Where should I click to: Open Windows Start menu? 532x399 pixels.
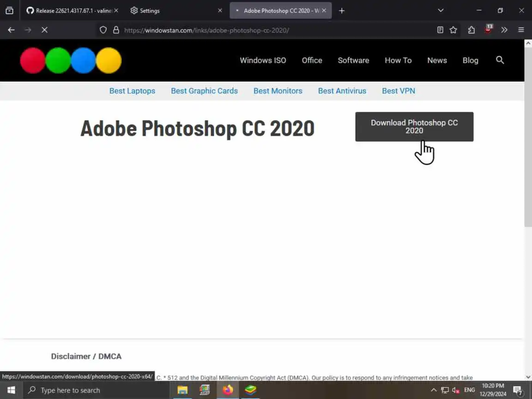pyautogui.click(x=11, y=390)
